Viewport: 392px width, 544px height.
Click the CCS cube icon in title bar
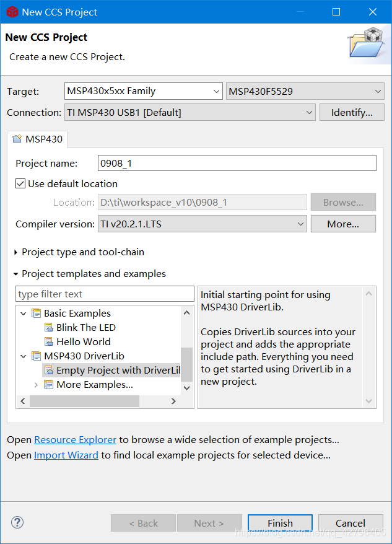coord(12,12)
